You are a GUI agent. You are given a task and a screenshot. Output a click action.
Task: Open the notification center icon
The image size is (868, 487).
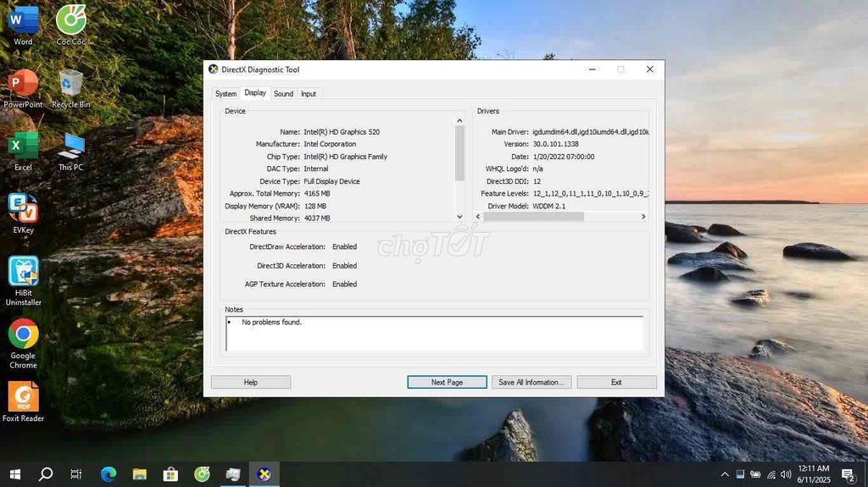[848, 474]
